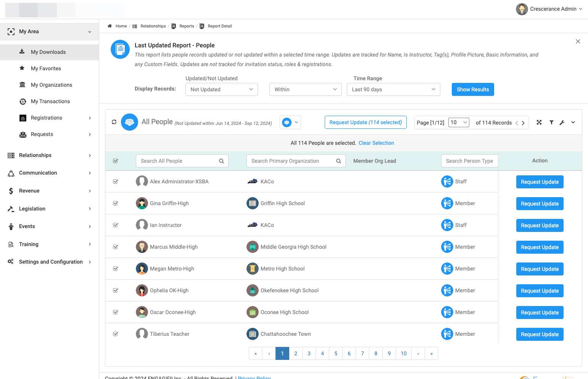The image size is (588, 379).
Task: Open My Organizations in sidebar
Action: pyautogui.click(x=49, y=85)
